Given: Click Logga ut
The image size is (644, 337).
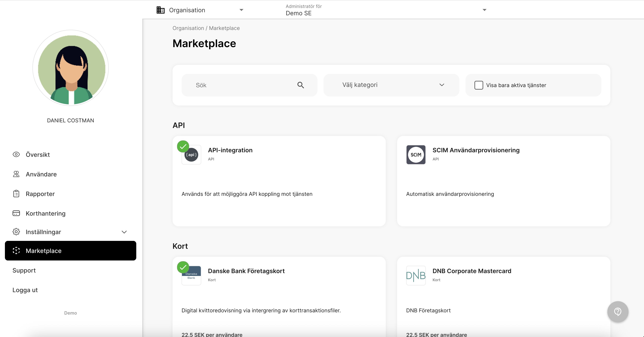Looking at the screenshot, I should 25,290.
